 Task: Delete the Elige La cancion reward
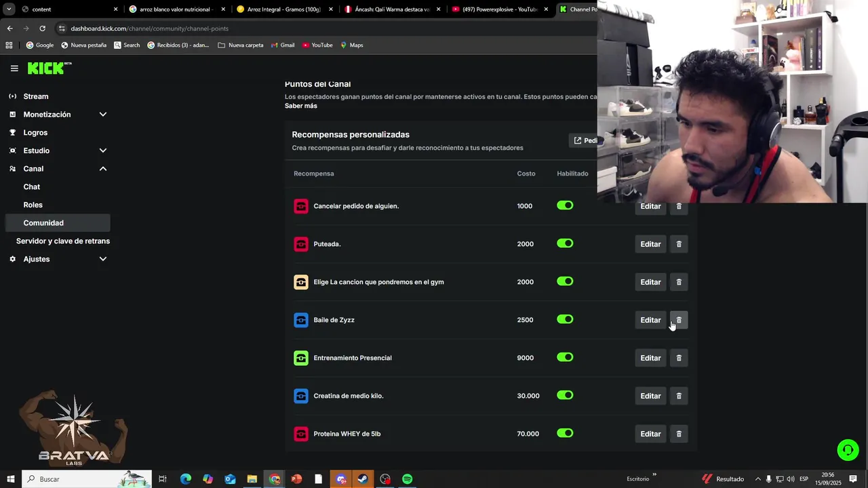[x=679, y=282]
